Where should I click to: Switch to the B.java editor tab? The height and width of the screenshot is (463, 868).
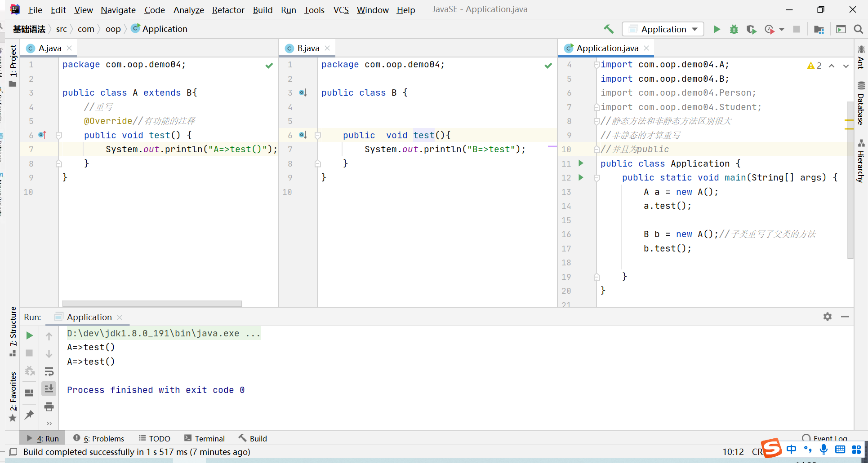point(308,48)
